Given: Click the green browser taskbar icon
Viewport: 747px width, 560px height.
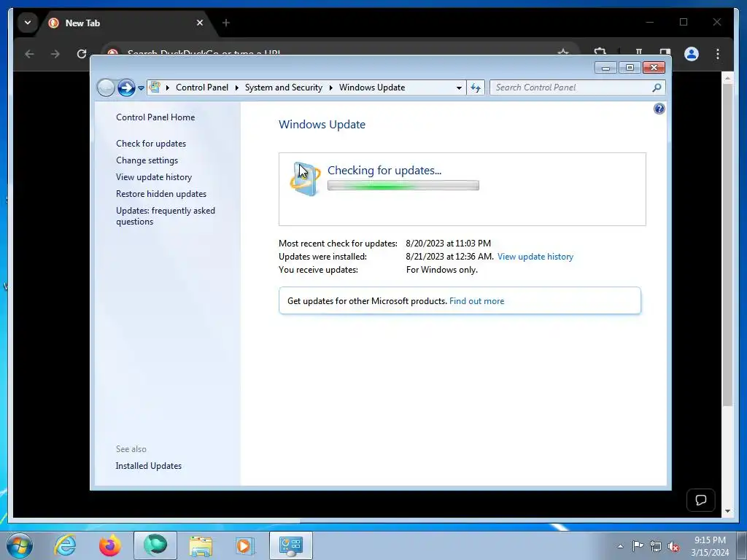Looking at the screenshot, I should point(155,545).
